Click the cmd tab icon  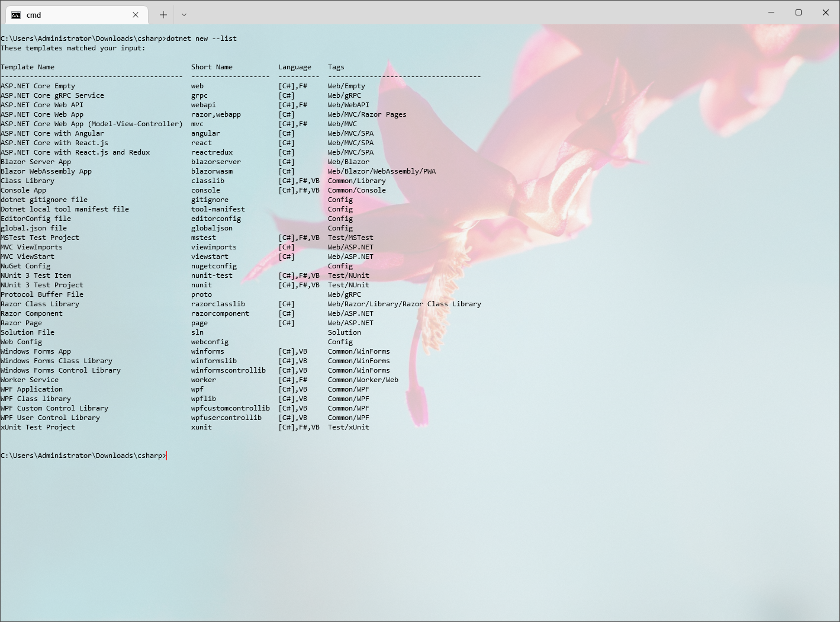(x=16, y=15)
